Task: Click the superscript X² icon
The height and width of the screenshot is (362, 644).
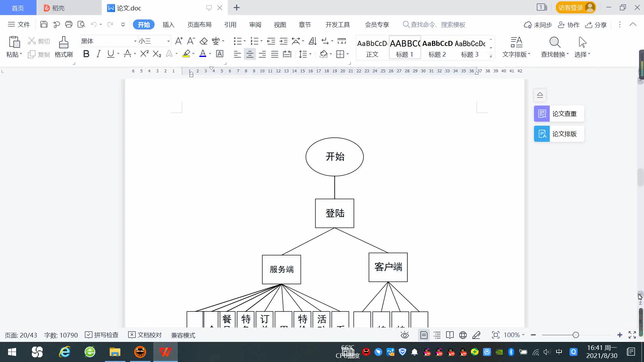Action: (x=144, y=54)
